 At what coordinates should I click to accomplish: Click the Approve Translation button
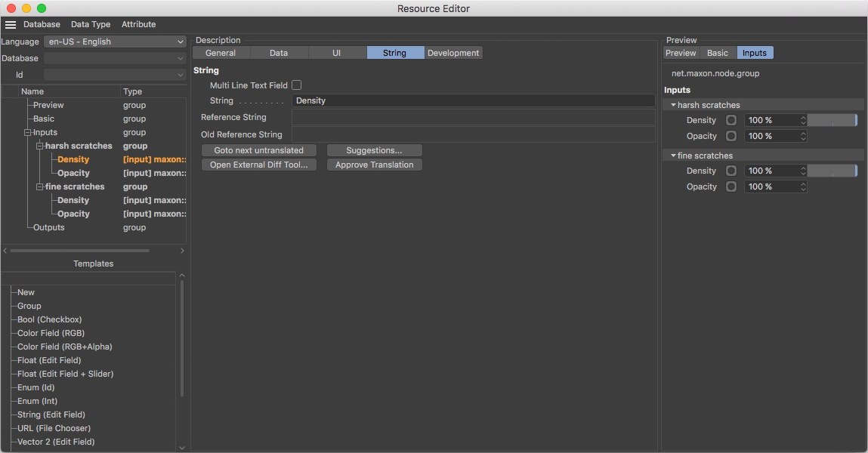coord(374,165)
